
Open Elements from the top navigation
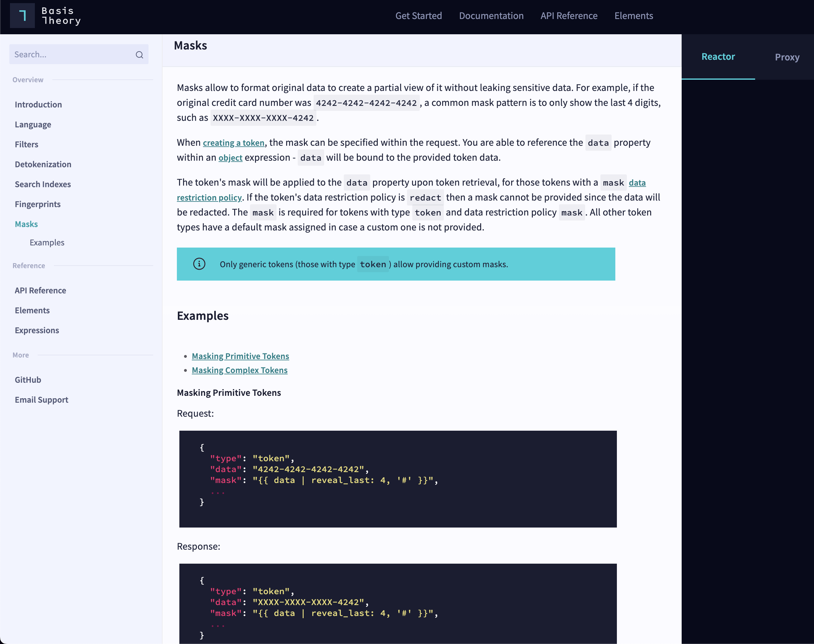pos(634,16)
